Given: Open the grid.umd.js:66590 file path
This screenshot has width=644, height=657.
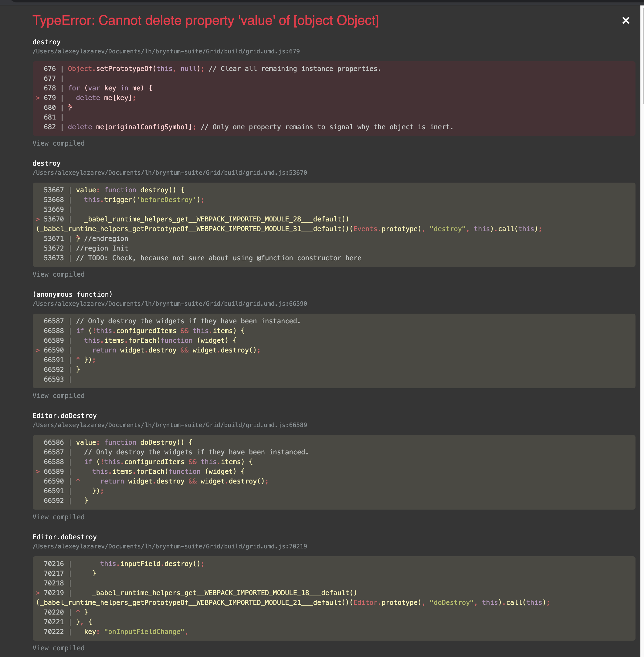Looking at the screenshot, I should pos(169,303).
